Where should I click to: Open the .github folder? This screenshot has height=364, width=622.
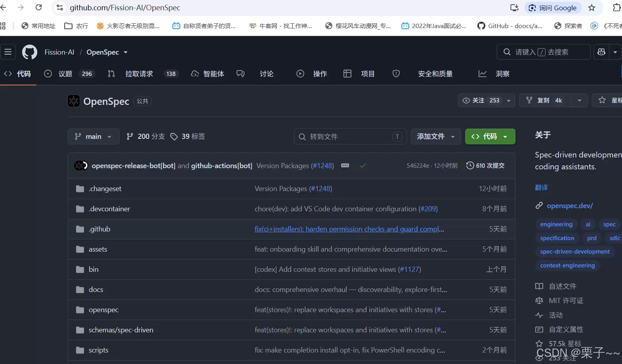pyautogui.click(x=99, y=229)
